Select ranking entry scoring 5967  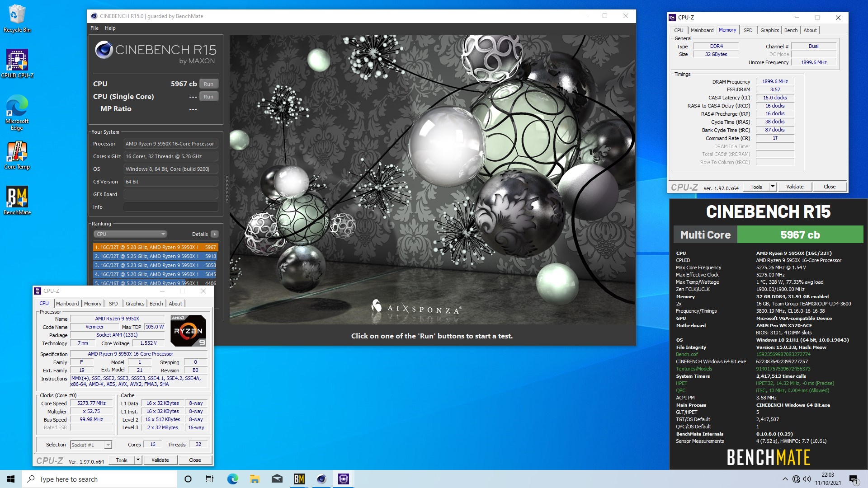coord(156,247)
